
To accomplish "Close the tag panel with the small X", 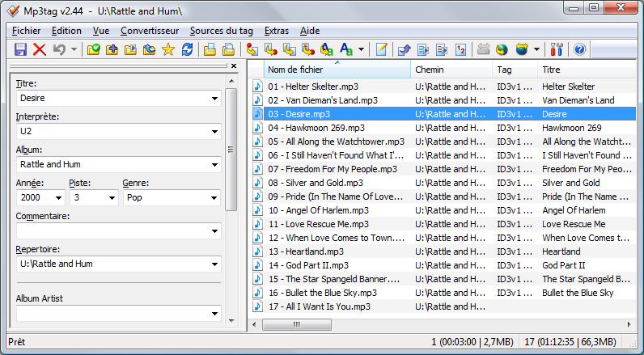I will point(234,66).
